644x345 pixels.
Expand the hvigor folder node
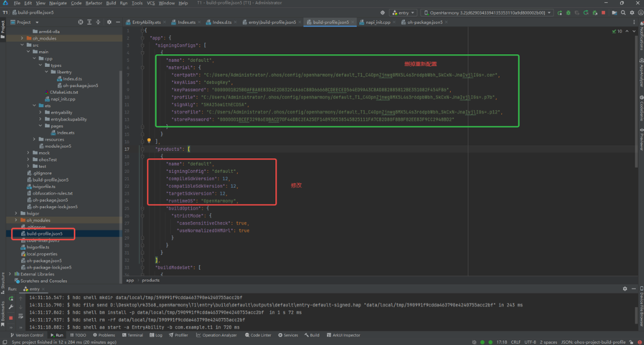(x=16, y=213)
